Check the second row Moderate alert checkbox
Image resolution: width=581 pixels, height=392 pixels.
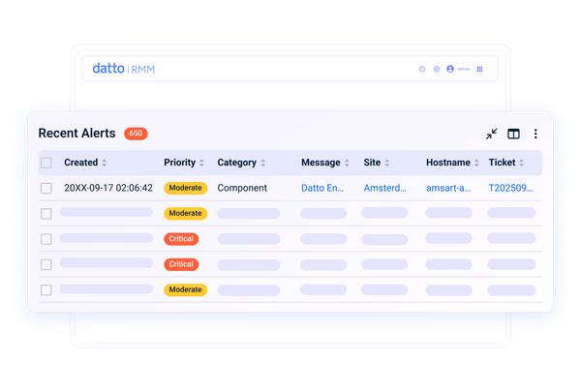tap(46, 213)
